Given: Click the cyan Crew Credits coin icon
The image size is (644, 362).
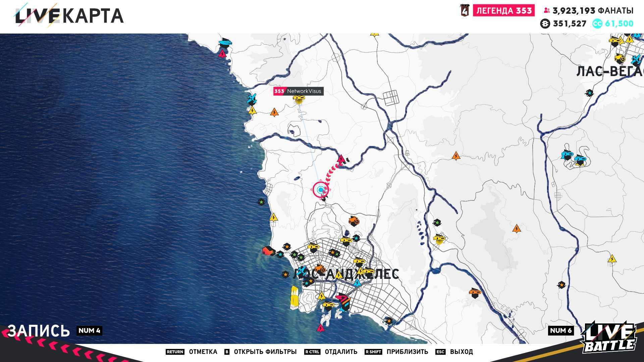Looking at the screenshot, I should [x=597, y=24].
